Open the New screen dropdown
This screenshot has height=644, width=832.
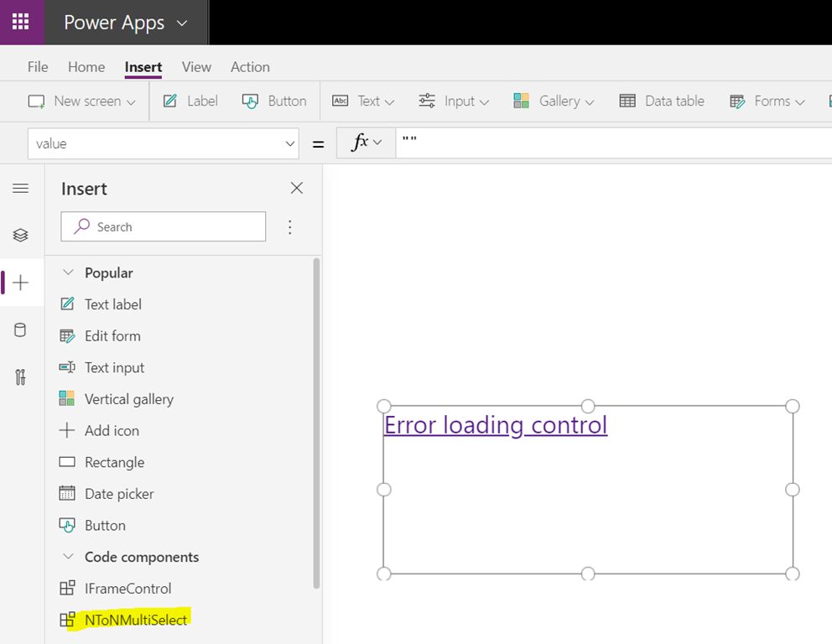82,101
